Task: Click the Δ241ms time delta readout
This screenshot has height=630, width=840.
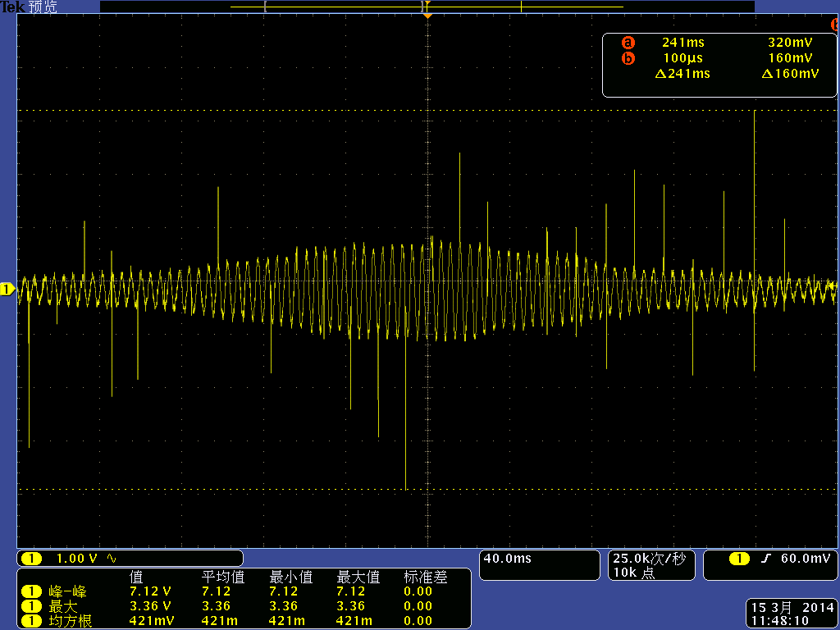Action: [682, 73]
